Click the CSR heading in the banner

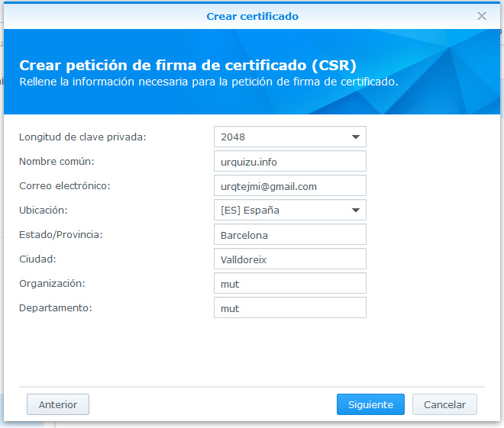(x=188, y=65)
